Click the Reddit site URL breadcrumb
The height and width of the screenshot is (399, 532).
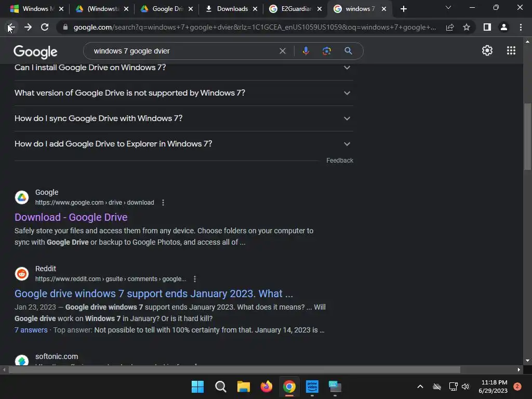pyautogui.click(x=111, y=279)
